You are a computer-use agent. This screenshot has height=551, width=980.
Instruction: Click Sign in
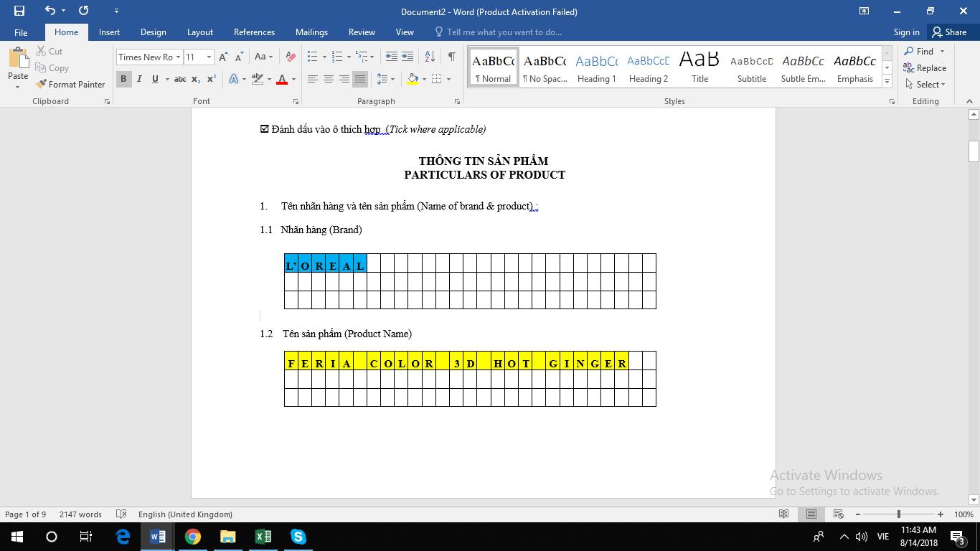pos(906,32)
